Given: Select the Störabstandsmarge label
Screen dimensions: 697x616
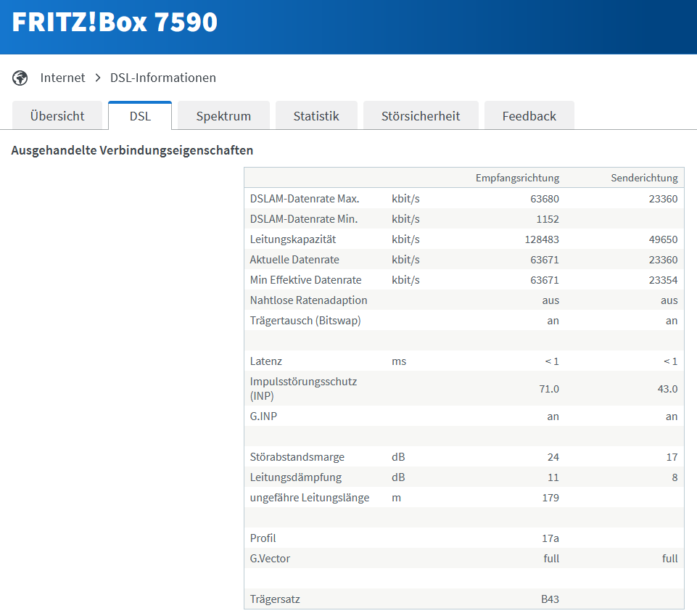Looking at the screenshot, I should click(x=297, y=457).
